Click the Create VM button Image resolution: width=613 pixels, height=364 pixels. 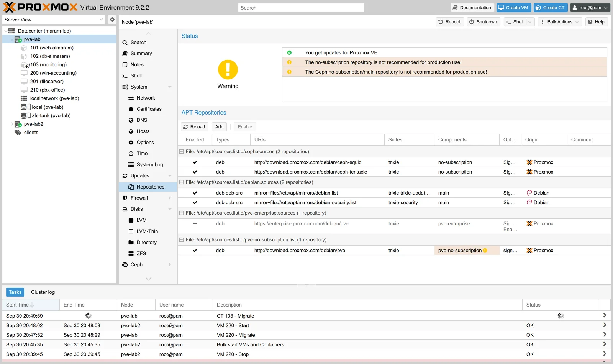pos(513,8)
